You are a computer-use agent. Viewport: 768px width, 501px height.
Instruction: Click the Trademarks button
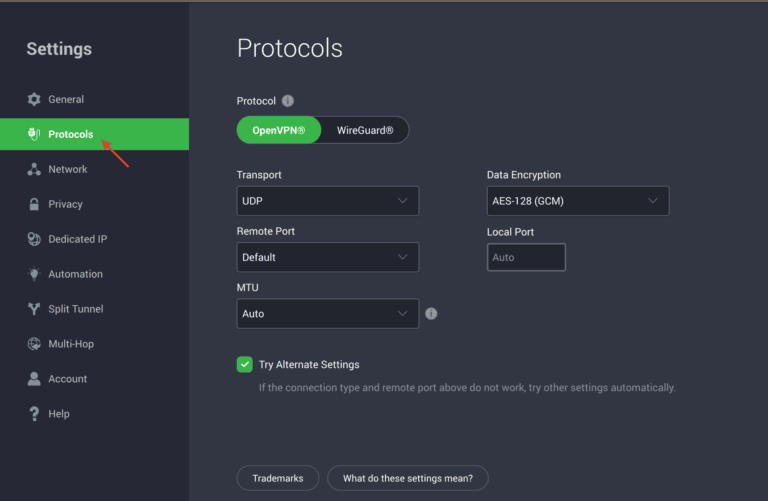click(x=278, y=478)
